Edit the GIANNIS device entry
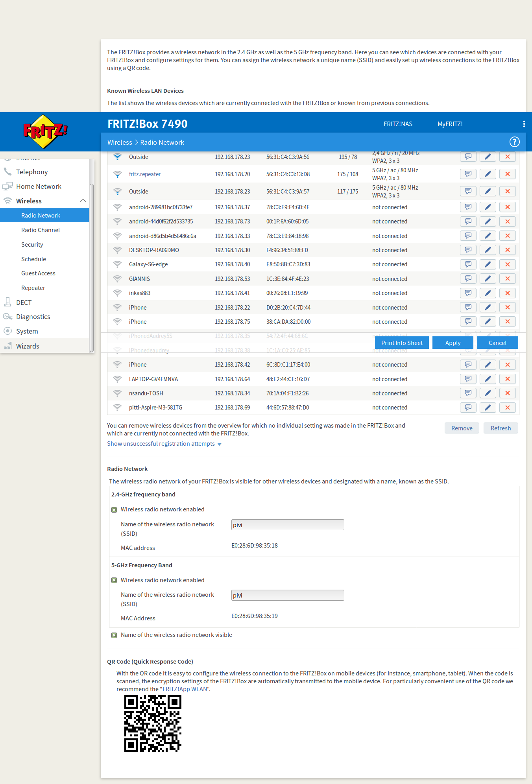 pos(488,279)
